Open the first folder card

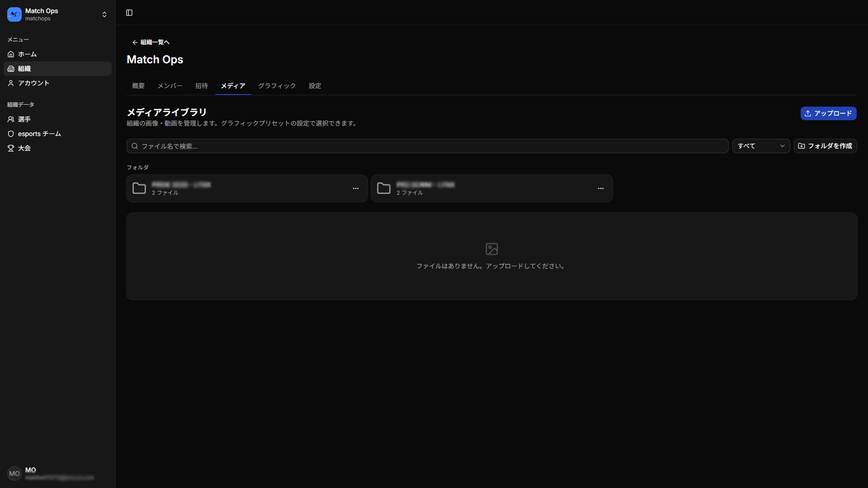point(247,188)
